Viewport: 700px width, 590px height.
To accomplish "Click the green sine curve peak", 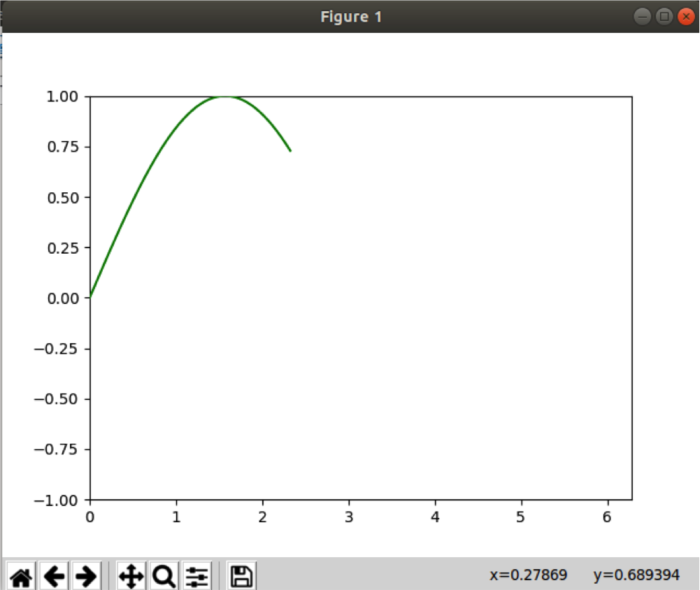I will (226, 97).
